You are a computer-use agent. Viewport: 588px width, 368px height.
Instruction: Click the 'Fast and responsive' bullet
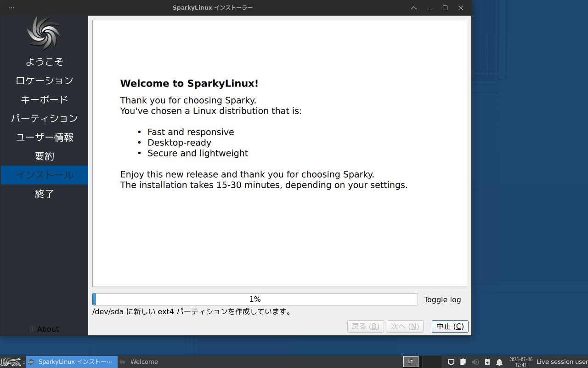click(x=191, y=132)
